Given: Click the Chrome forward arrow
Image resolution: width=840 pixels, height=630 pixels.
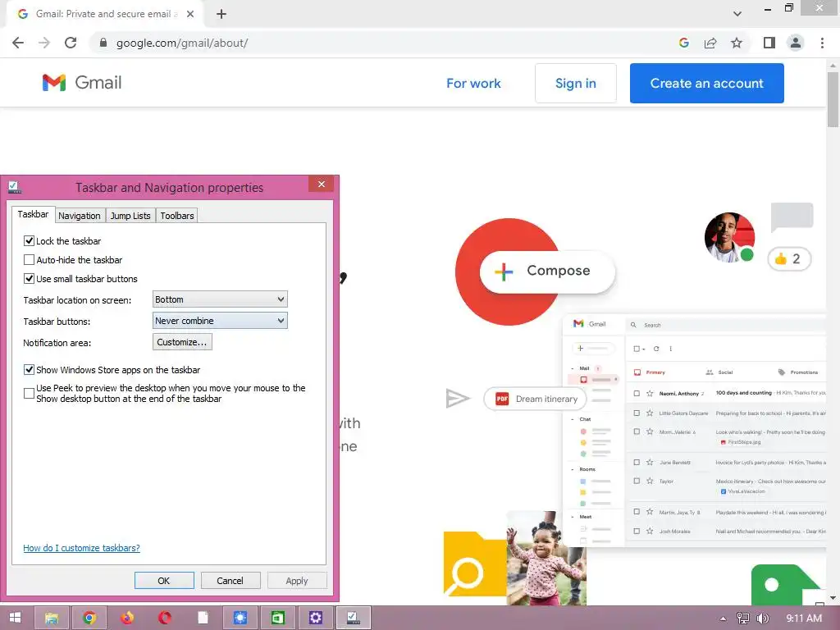Looking at the screenshot, I should pyautogui.click(x=44, y=43).
